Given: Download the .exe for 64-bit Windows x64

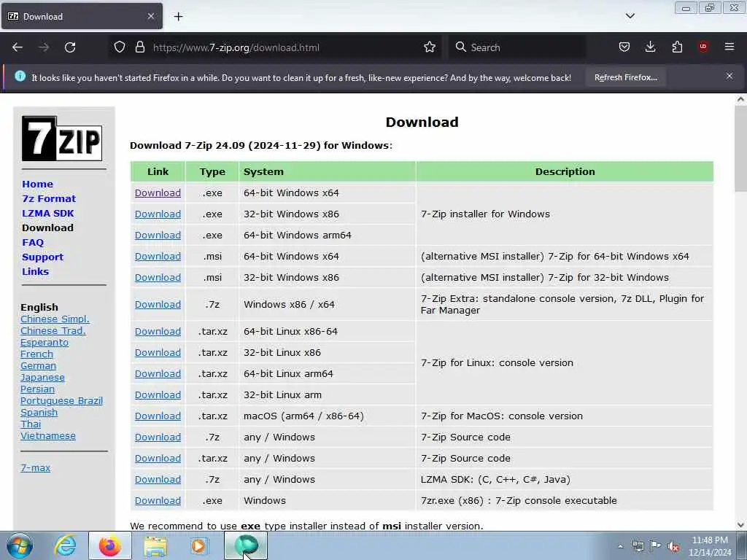Looking at the screenshot, I should click(x=158, y=192).
